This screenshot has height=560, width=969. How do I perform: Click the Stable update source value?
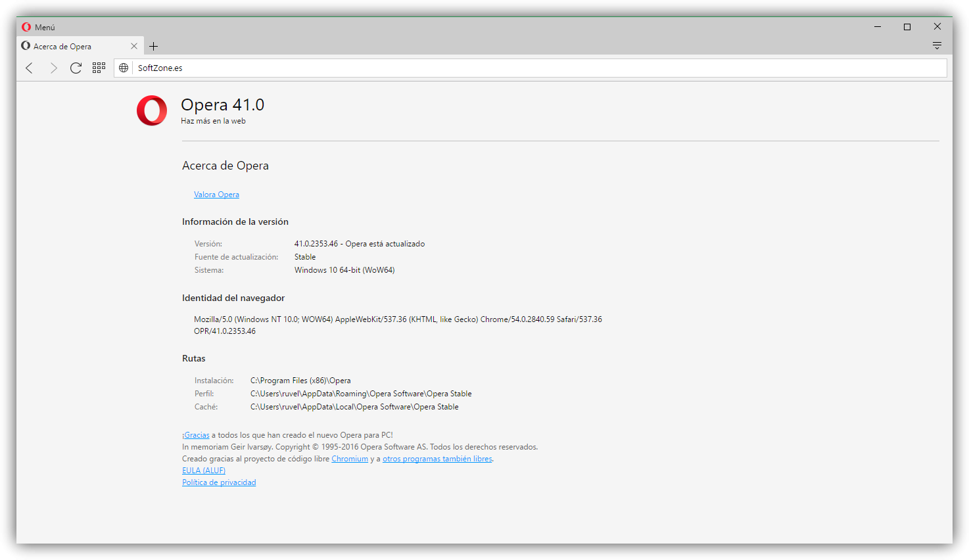pos(305,257)
